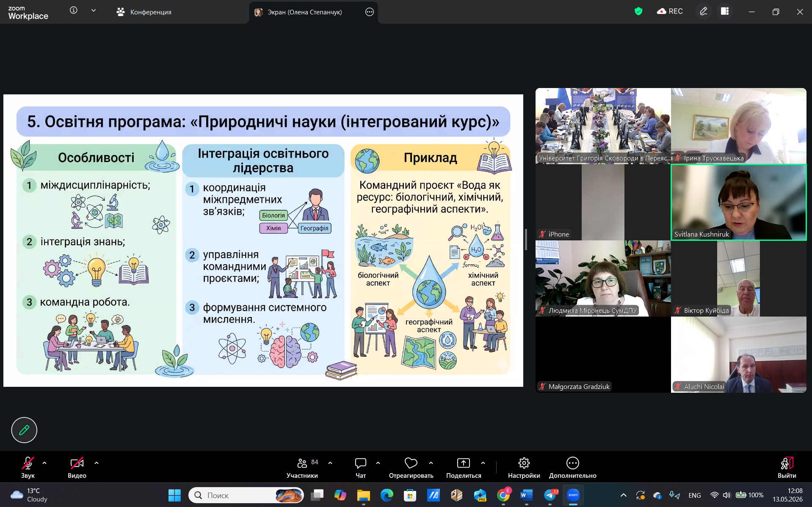Click the annotation pencil circle button
Viewport: 812px width, 507px height.
(x=24, y=430)
